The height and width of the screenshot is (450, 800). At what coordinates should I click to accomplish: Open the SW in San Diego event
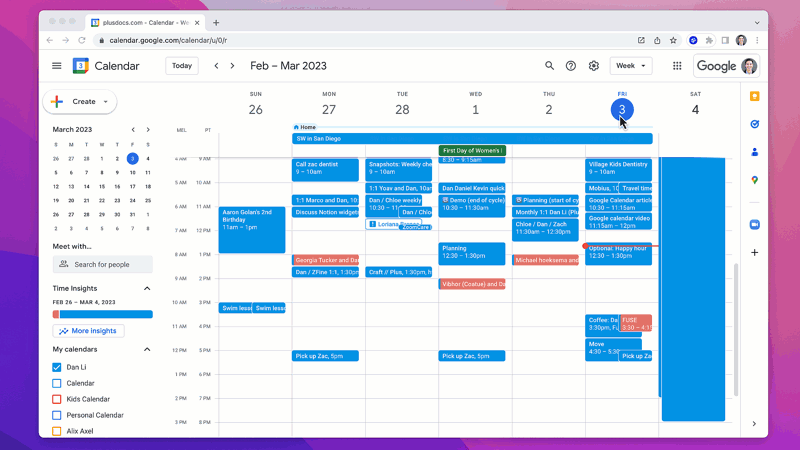click(x=472, y=138)
